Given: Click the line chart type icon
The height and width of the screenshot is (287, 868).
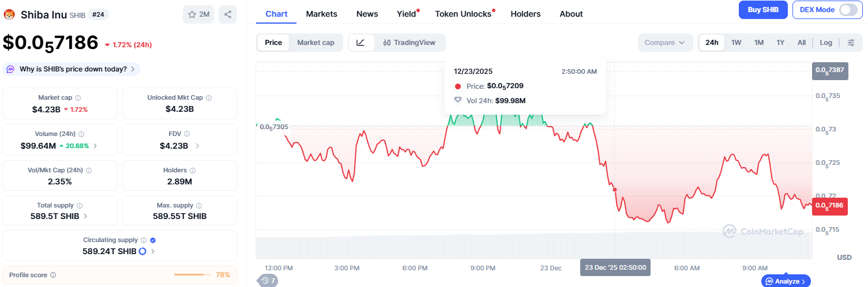Looking at the screenshot, I should tap(360, 43).
